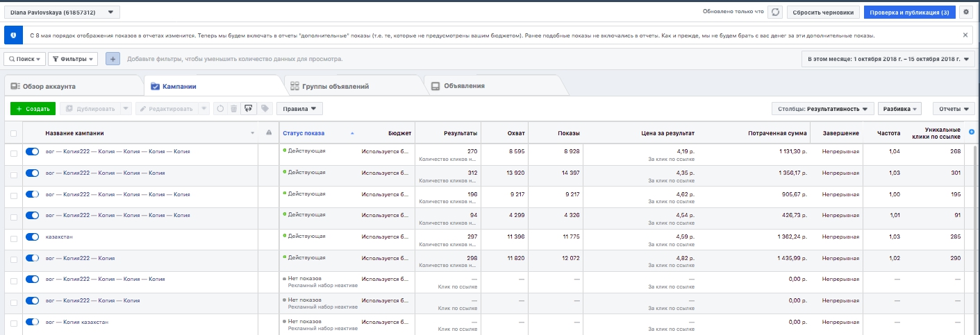Click 'Сбросить черновики' button
The height and width of the screenshot is (335, 980).
824,12
